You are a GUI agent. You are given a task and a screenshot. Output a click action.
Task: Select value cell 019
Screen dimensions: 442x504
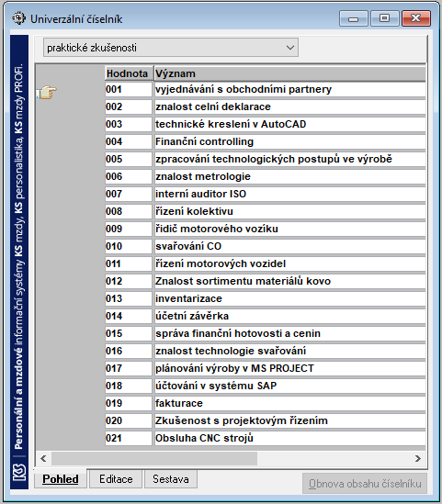129,403
